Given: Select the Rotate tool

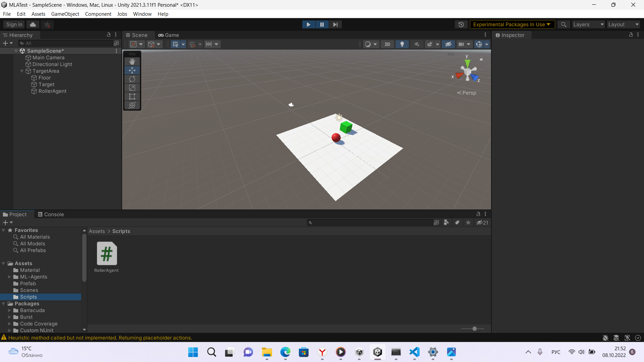Looking at the screenshot, I should pyautogui.click(x=132, y=79).
